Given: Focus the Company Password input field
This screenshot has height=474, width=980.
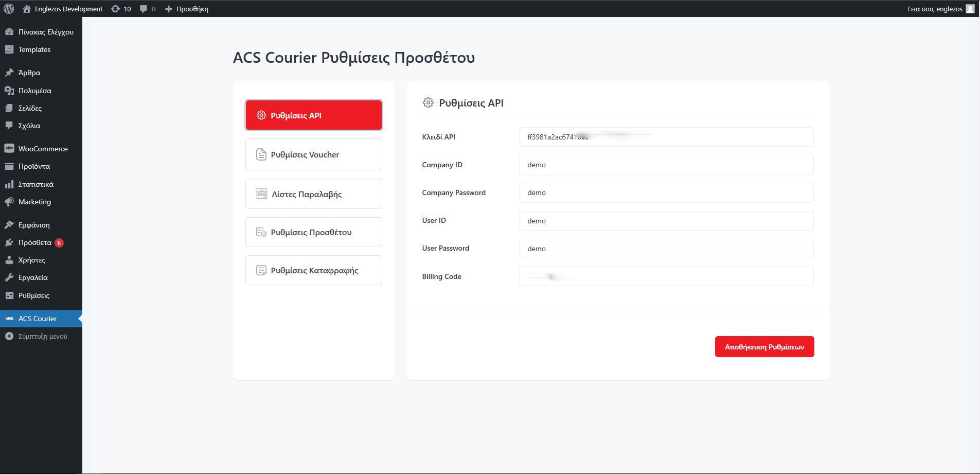Looking at the screenshot, I should point(666,192).
